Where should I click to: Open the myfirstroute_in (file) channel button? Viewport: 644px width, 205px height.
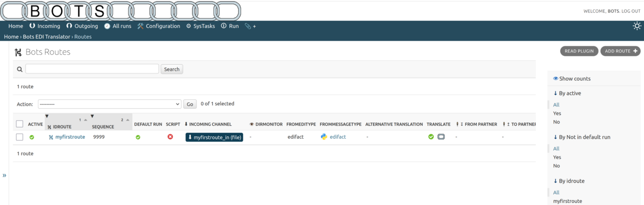[214, 137]
